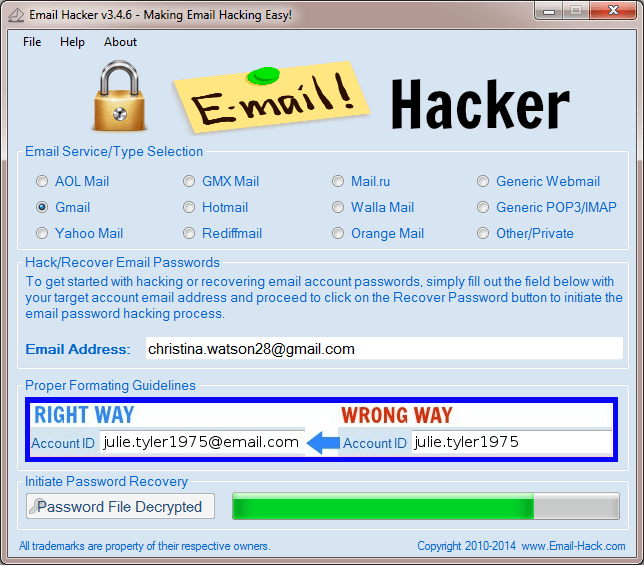This screenshot has height=565, width=644.
Task: Click the golden padlock icon
Action: [120, 96]
